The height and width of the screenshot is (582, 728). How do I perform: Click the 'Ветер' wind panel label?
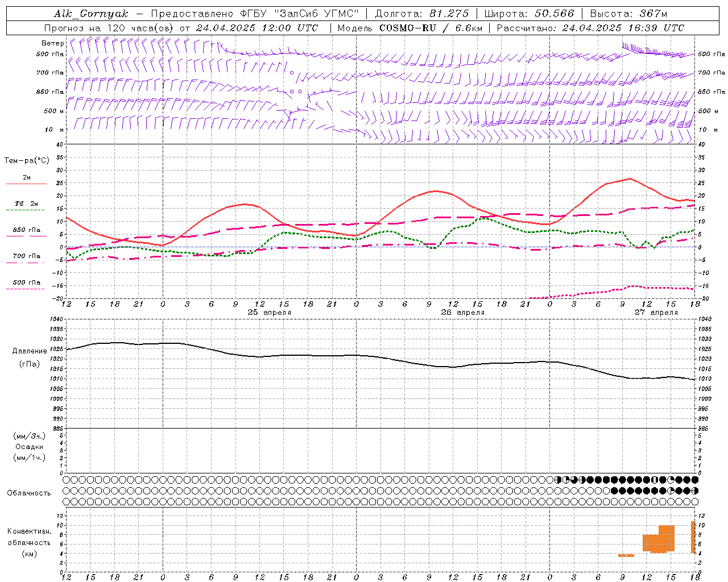pos(52,43)
